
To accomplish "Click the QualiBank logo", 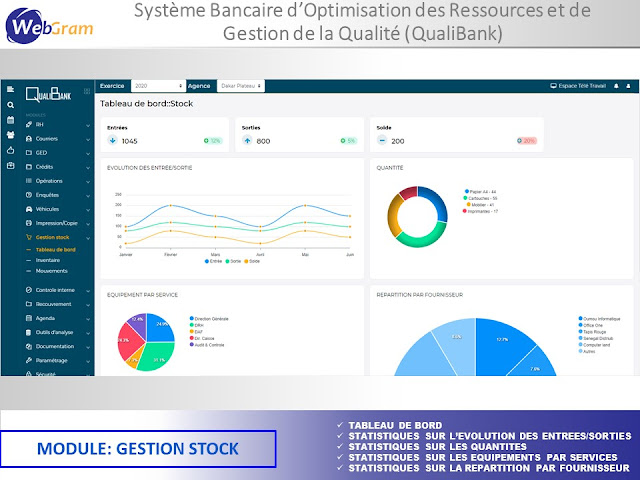I will coord(48,95).
